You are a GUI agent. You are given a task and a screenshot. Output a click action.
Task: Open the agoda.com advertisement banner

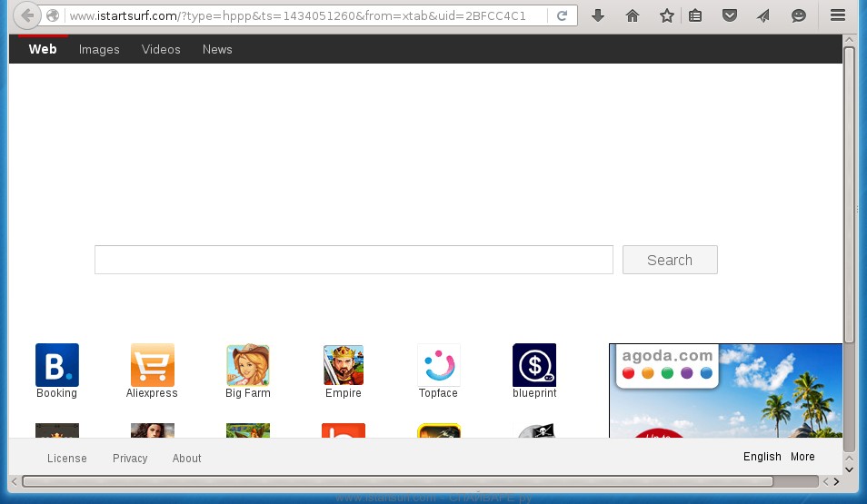(725, 390)
